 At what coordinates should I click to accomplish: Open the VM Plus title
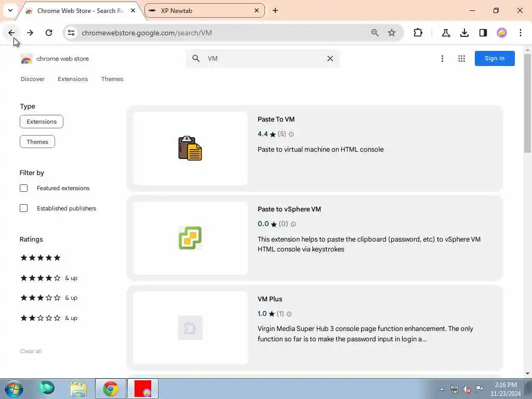point(270,299)
